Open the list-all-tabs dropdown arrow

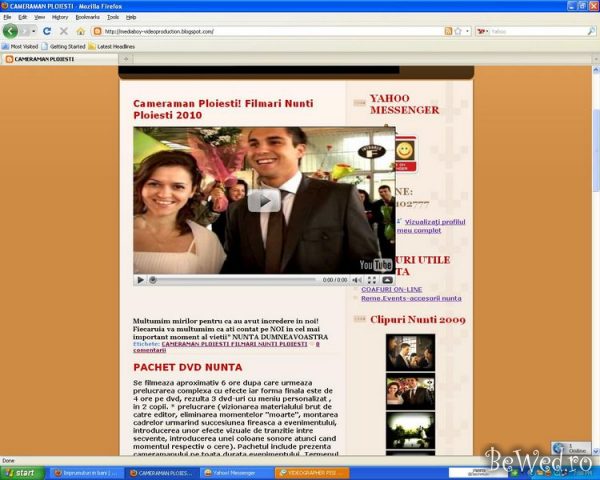coord(596,59)
